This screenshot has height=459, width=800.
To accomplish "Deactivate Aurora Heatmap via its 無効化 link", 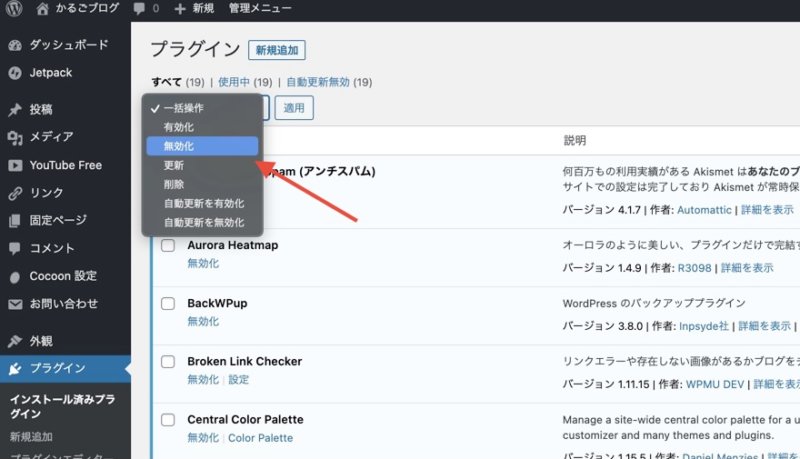I will pyautogui.click(x=203, y=264).
